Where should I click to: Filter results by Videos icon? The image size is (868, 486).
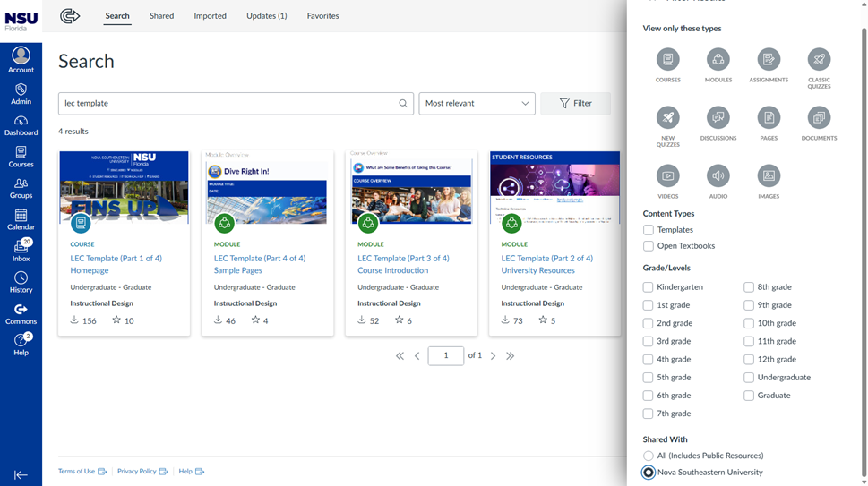click(x=667, y=176)
